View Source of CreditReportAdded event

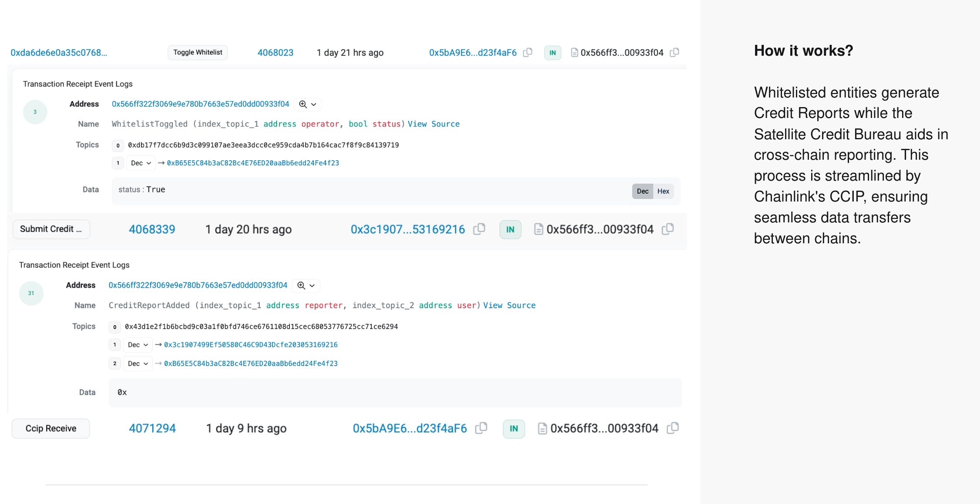click(509, 306)
